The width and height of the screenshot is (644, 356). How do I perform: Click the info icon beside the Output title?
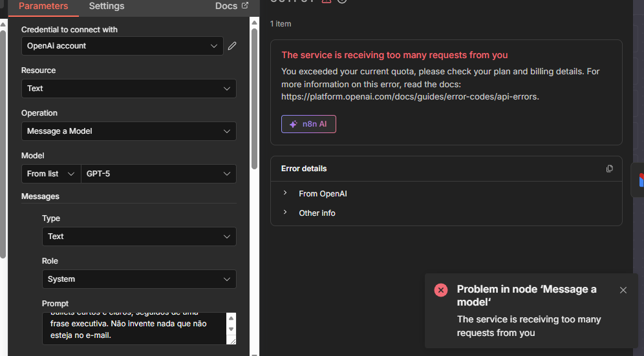pos(343,1)
